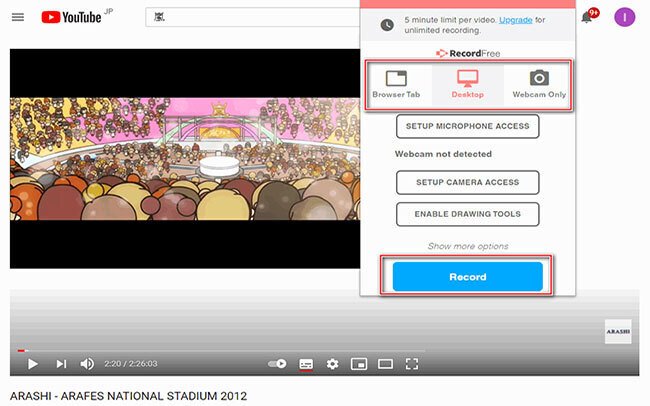Click the video title ARASHI - ARAFES NATIONAL STADIUM 2012
This screenshot has height=406, width=650.
129,396
